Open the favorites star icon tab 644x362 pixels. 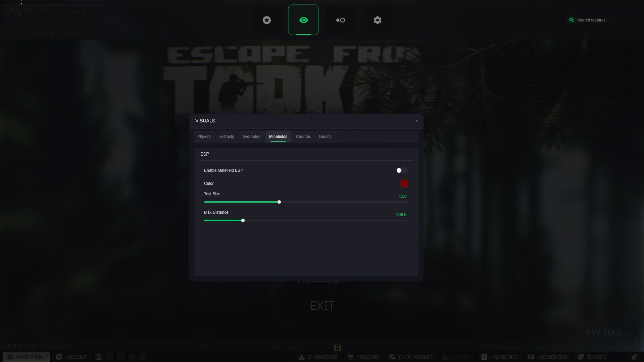point(266,20)
